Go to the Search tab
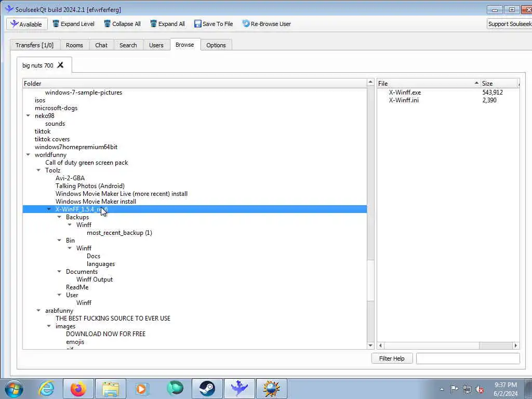 (x=128, y=45)
